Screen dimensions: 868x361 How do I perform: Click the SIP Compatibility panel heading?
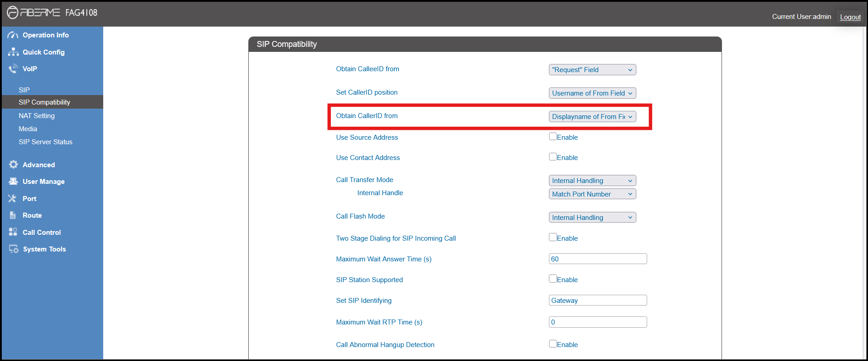pyautogui.click(x=287, y=44)
